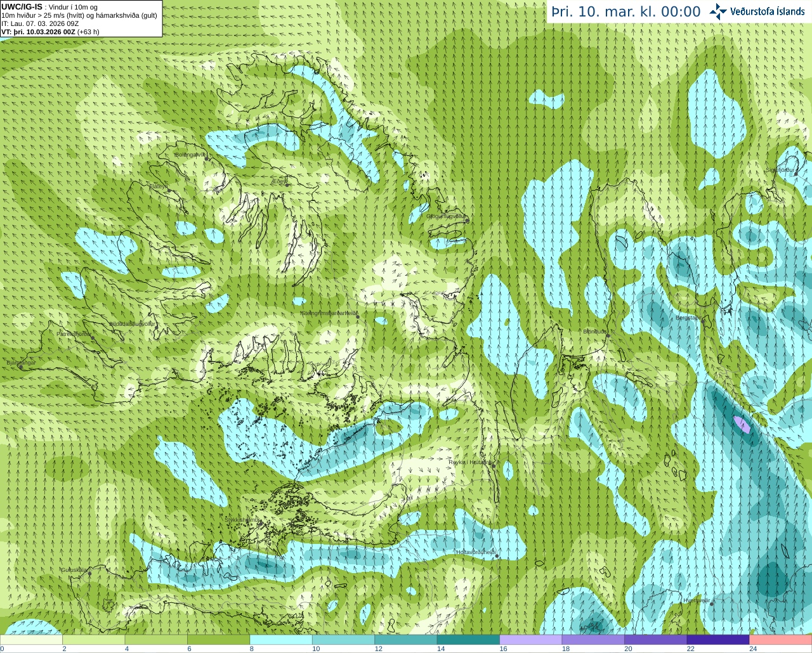Click the Reykir í Hrútafirði station label

[x=470, y=462]
